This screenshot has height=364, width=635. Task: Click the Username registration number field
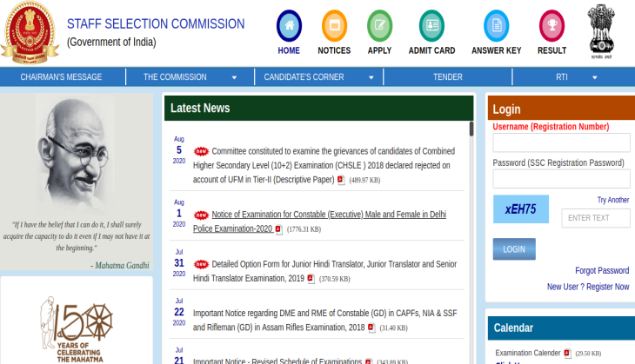point(561,142)
